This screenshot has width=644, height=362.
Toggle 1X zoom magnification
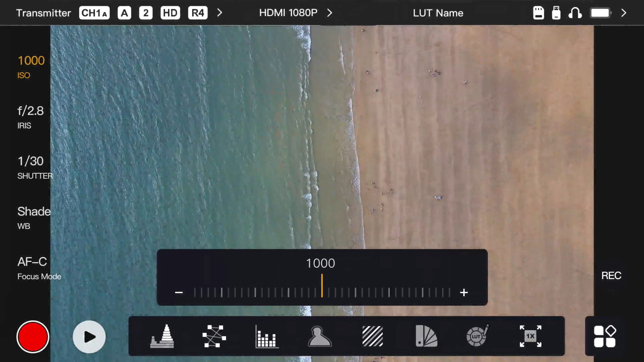click(530, 336)
